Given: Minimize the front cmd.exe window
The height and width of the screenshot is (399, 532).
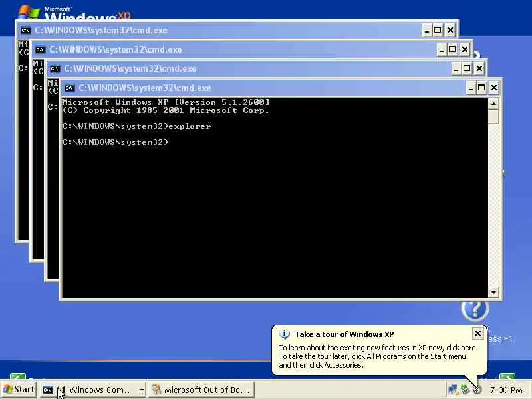Looking at the screenshot, I should [470, 88].
